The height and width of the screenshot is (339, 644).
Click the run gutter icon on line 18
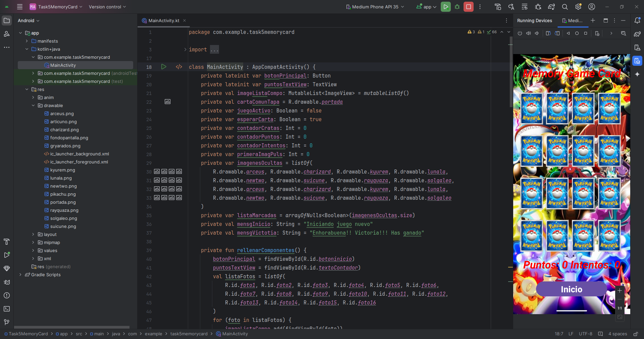click(164, 67)
